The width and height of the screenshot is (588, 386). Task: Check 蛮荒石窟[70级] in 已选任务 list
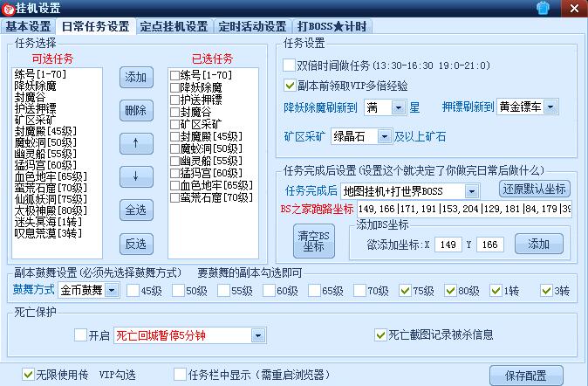[x=174, y=197]
